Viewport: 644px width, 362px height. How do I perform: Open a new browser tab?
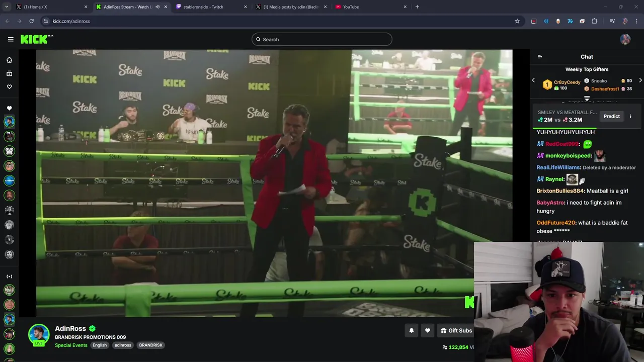(x=417, y=7)
